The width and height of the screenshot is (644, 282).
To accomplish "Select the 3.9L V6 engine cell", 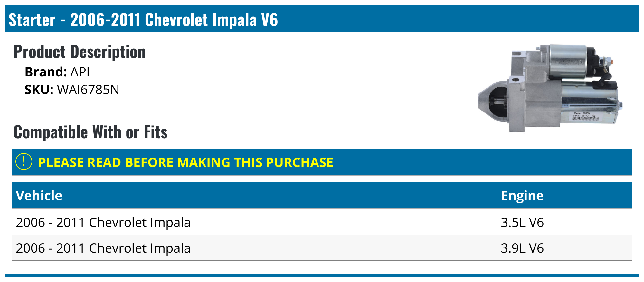I will point(522,248).
